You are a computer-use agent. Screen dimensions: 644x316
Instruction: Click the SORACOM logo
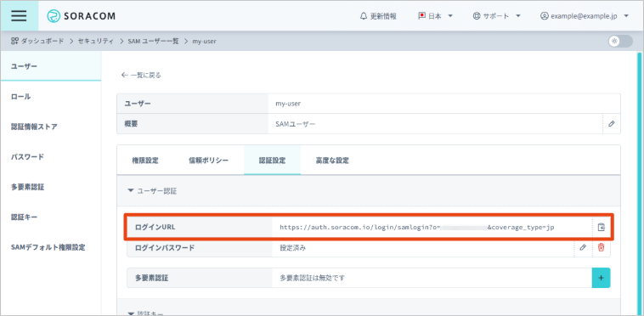tap(82, 16)
